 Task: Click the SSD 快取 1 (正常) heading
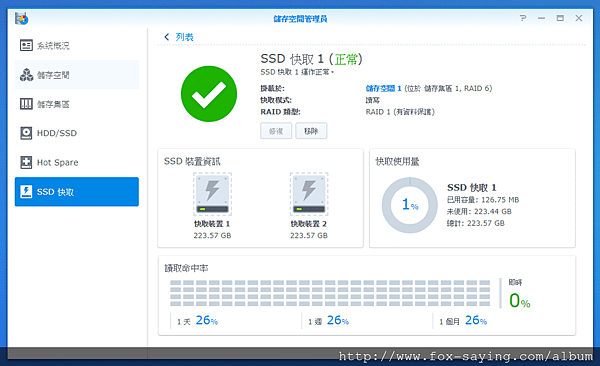click(x=311, y=59)
